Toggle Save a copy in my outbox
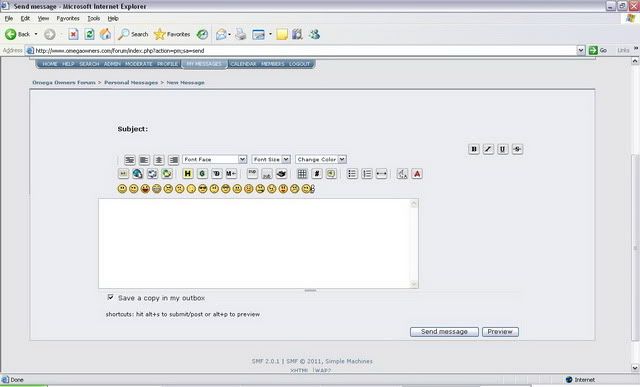Screen dimensions: 640x387 pyautogui.click(x=110, y=297)
